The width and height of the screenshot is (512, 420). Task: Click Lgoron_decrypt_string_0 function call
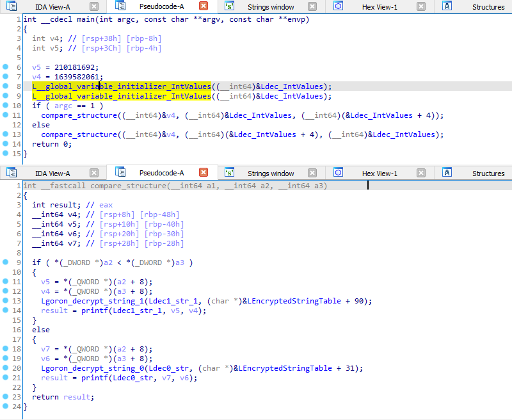click(93, 368)
